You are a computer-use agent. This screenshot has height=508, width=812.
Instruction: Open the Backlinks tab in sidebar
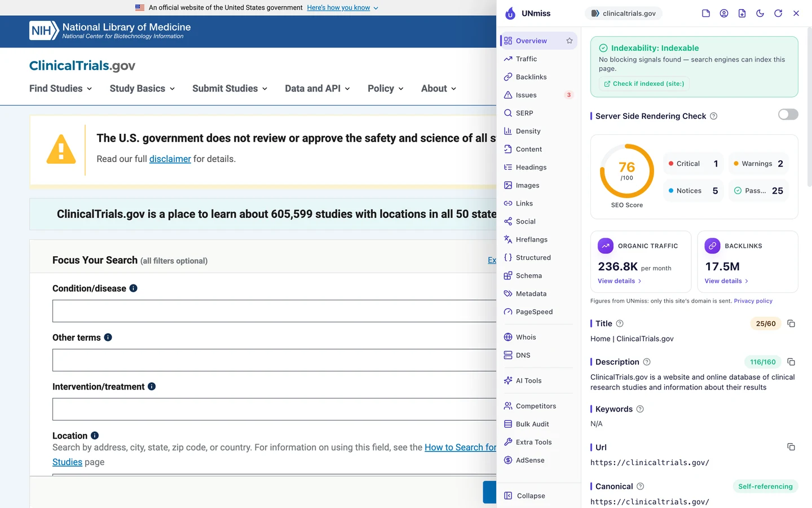click(x=539, y=77)
